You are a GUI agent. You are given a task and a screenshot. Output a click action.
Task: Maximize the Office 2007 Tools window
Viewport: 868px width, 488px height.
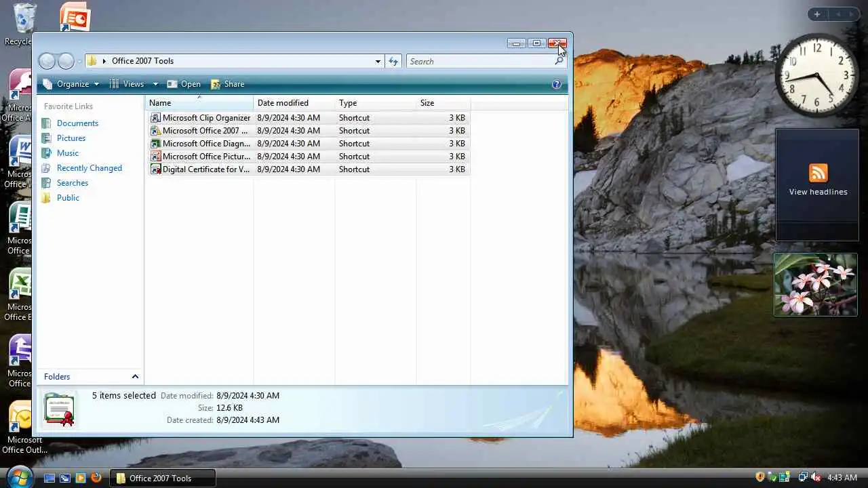click(x=536, y=43)
